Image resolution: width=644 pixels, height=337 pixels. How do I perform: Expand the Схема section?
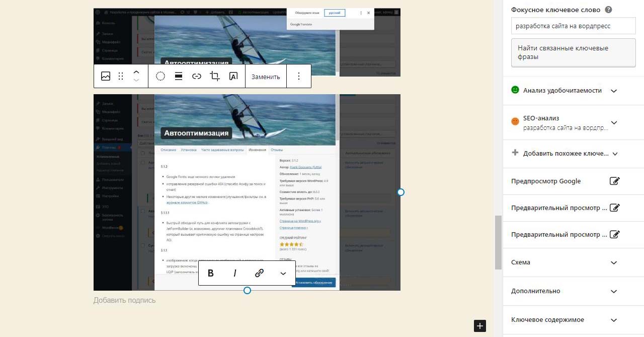pos(613,262)
